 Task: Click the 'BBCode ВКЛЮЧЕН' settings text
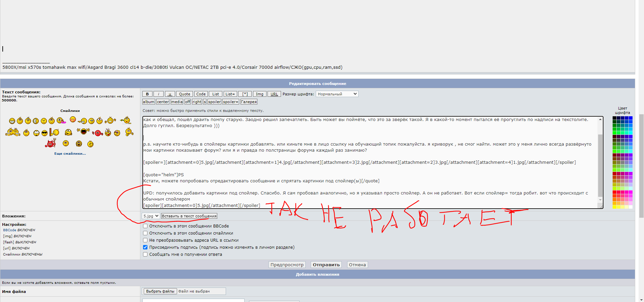(19, 230)
